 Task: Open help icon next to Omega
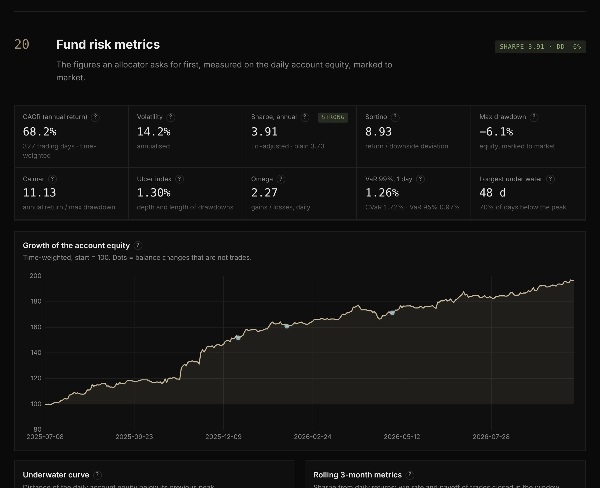281,179
